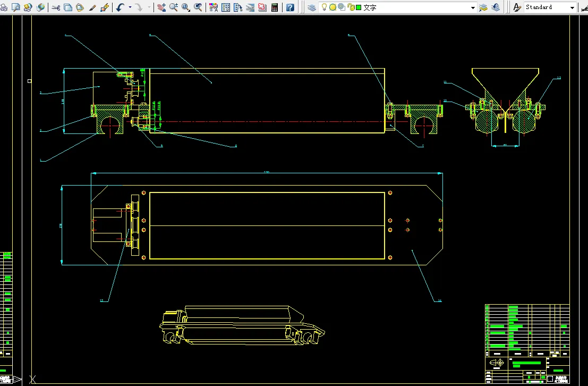Toggle layer on/off lightbulb
Viewport: 588px width, 386px height.
[325, 7]
